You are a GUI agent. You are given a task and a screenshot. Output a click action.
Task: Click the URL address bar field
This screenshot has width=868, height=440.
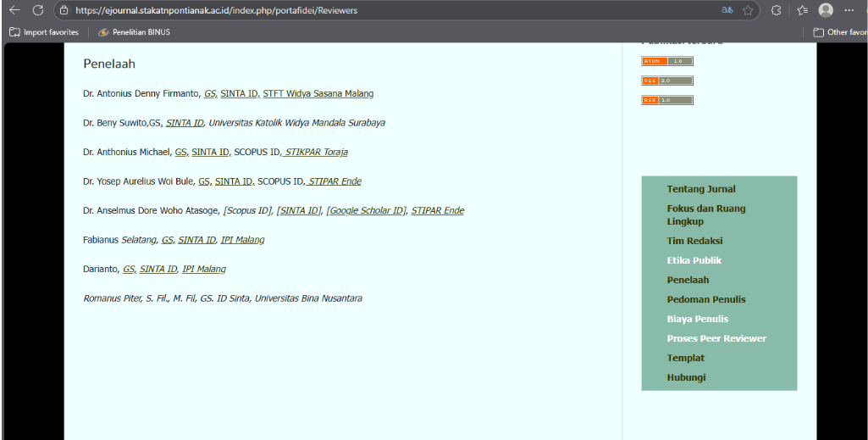381,10
